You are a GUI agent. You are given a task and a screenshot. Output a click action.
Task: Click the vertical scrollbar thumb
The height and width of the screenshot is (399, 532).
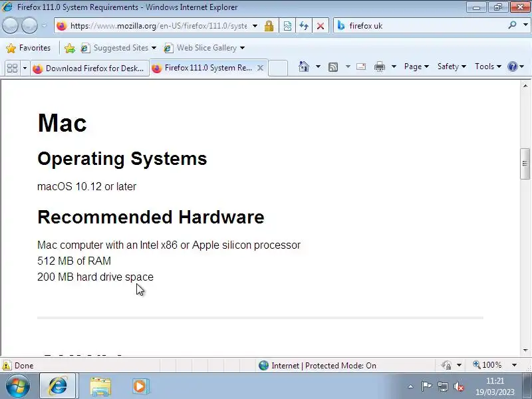[x=525, y=164]
